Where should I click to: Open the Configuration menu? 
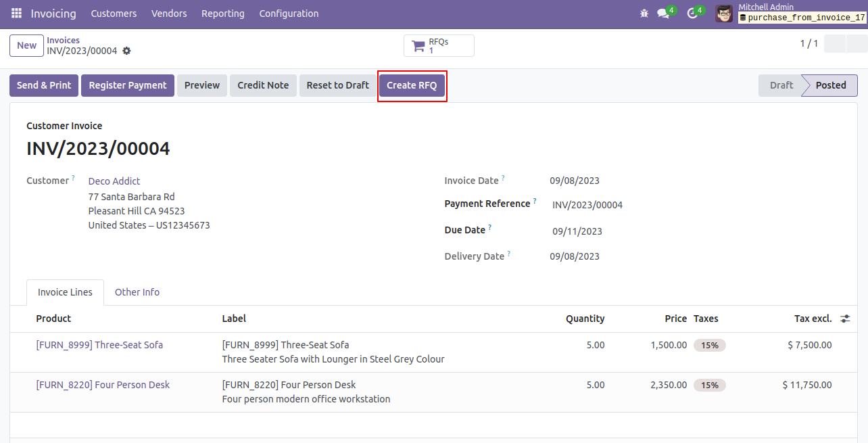289,14
